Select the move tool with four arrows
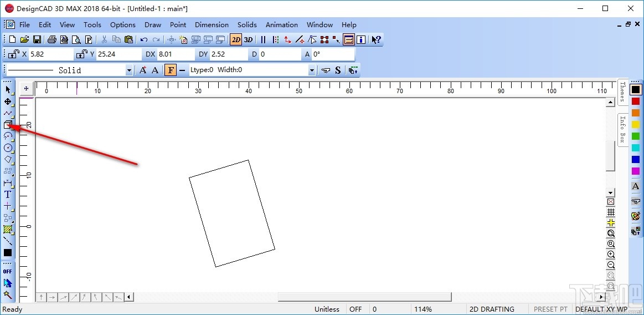 point(8,101)
